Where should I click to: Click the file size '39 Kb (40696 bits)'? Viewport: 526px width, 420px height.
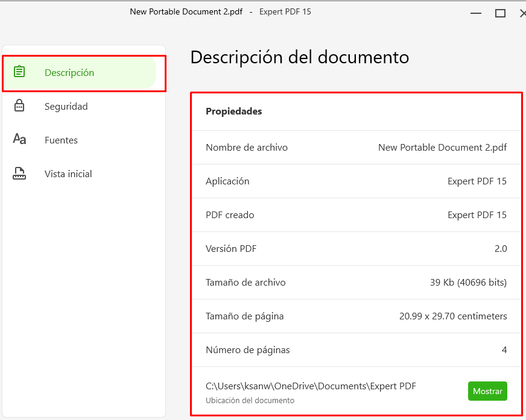(x=468, y=283)
